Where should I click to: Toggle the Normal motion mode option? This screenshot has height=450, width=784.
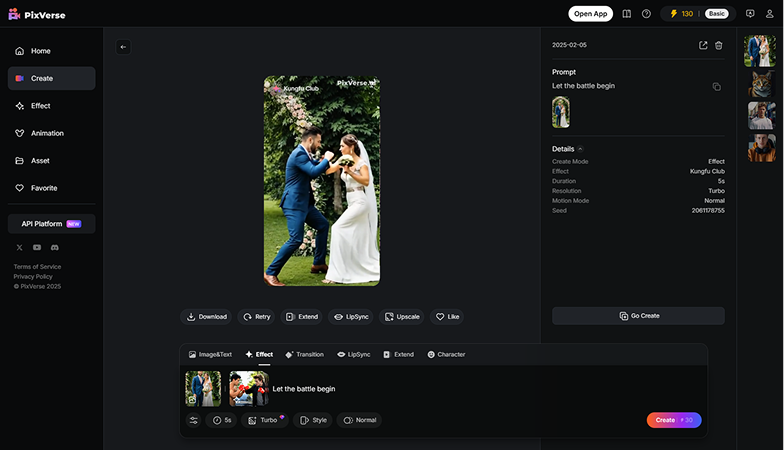(x=359, y=420)
